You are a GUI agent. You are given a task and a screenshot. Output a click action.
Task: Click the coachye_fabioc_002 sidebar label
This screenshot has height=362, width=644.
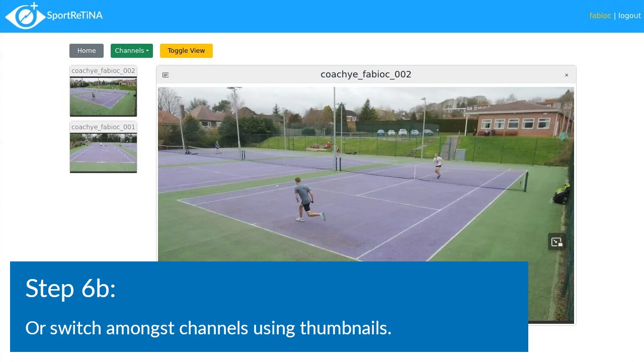pos(103,71)
